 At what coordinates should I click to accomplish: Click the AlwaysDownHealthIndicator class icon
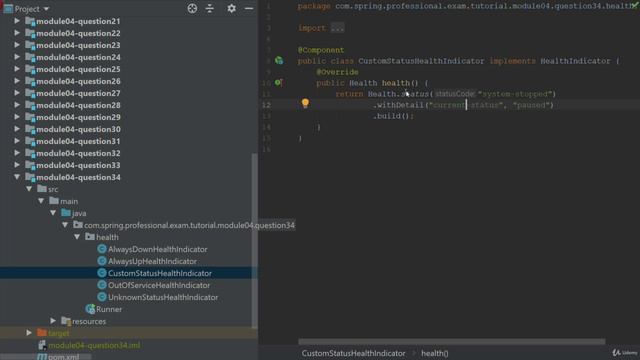coord(102,249)
